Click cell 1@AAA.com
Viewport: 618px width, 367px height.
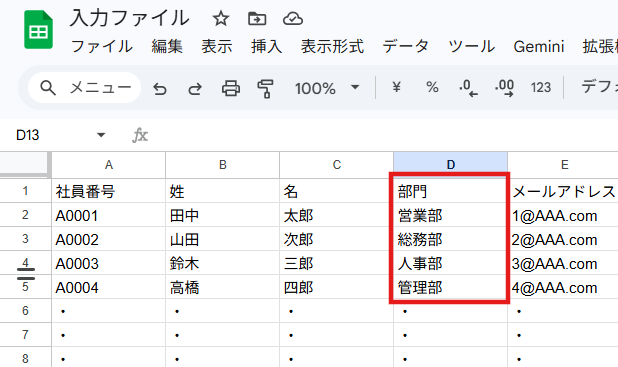click(x=564, y=215)
